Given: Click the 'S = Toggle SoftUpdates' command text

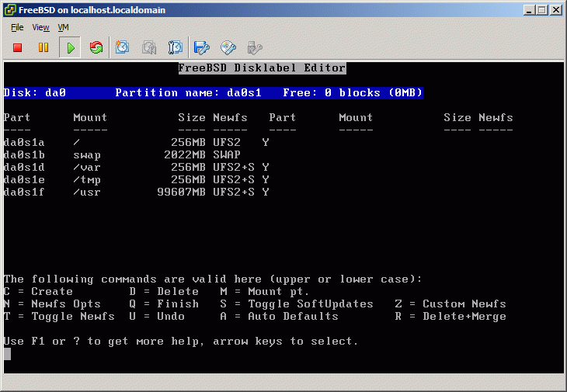Looking at the screenshot, I should (297, 304).
